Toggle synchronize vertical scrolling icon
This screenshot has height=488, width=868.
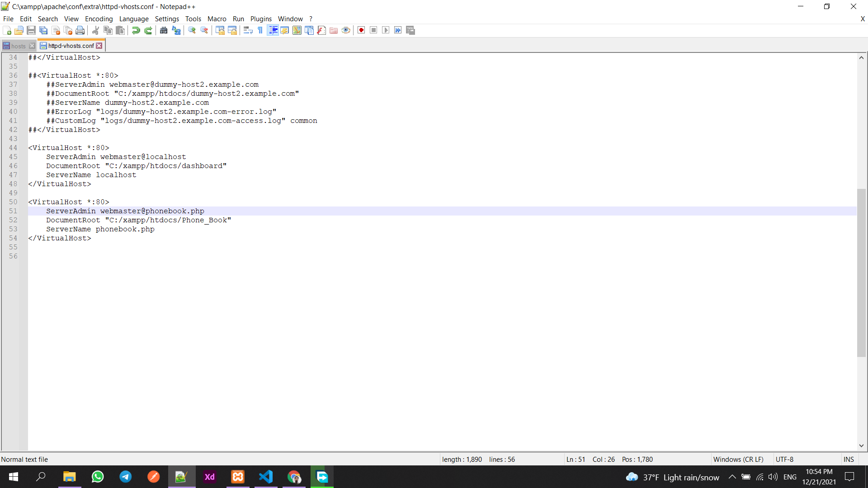pos(220,30)
